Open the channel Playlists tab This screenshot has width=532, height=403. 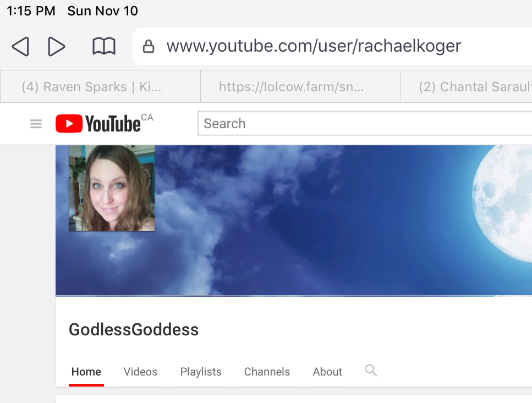point(201,372)
